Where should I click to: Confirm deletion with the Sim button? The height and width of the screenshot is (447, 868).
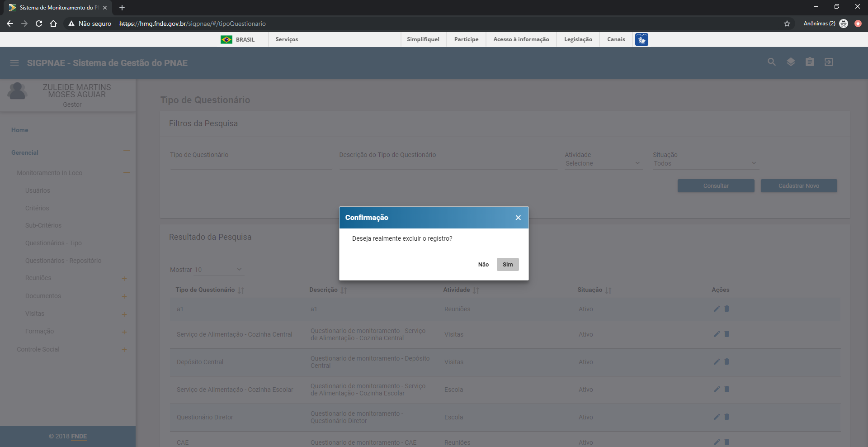[508, 265]
